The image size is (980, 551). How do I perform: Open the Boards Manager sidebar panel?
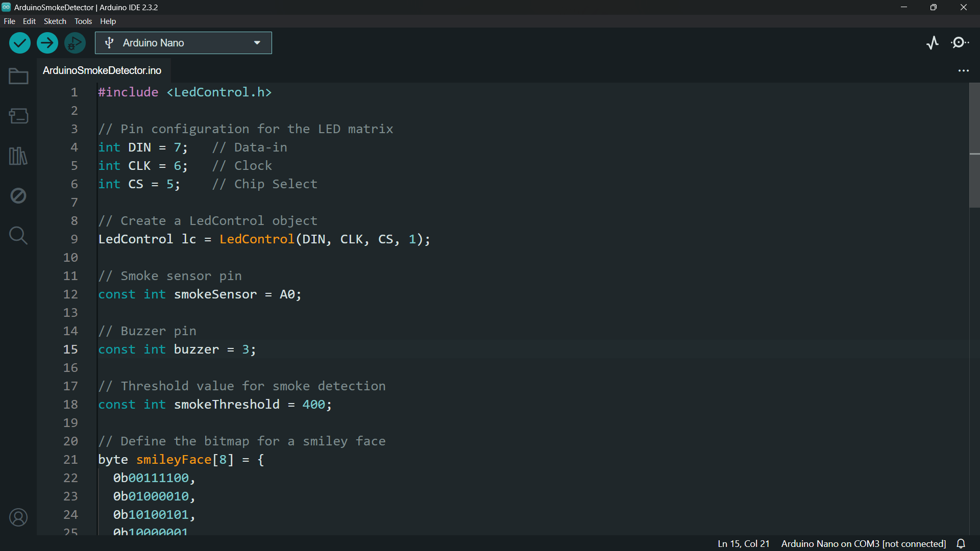pos(18,116)
